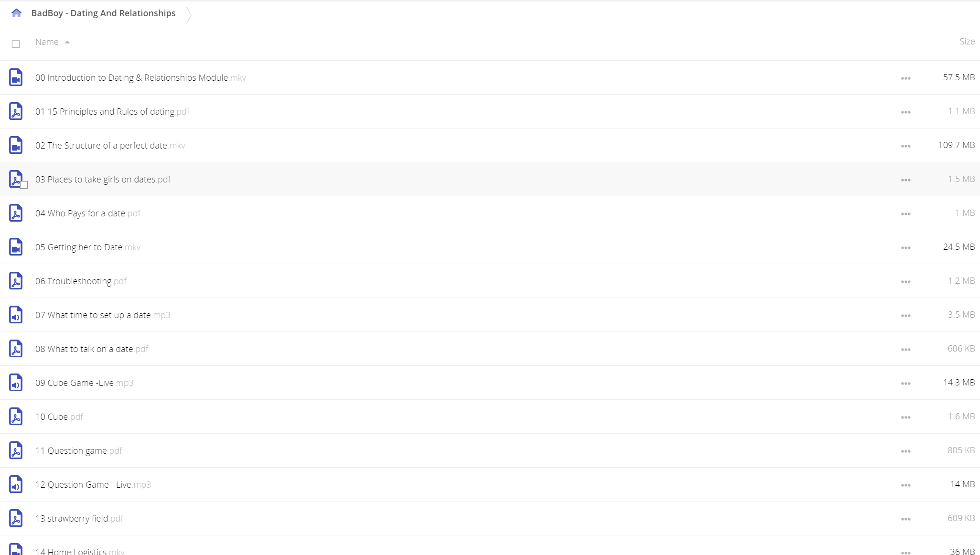Open 04 Who Pays for a date.pdf
980x555 pixels.
(88, 213)
